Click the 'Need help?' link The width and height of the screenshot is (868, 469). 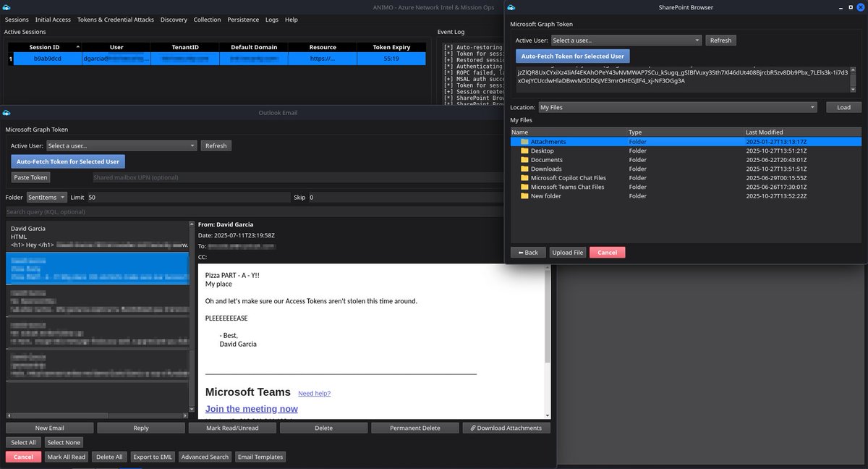tap(314, 394)
